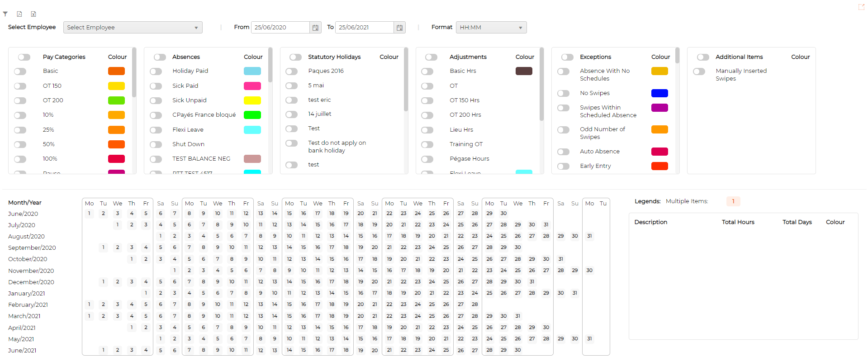Enable the No Swipes exception toggle
This screenshot has height=362, width=868.
pyautogui.click(x=564, y=93)
